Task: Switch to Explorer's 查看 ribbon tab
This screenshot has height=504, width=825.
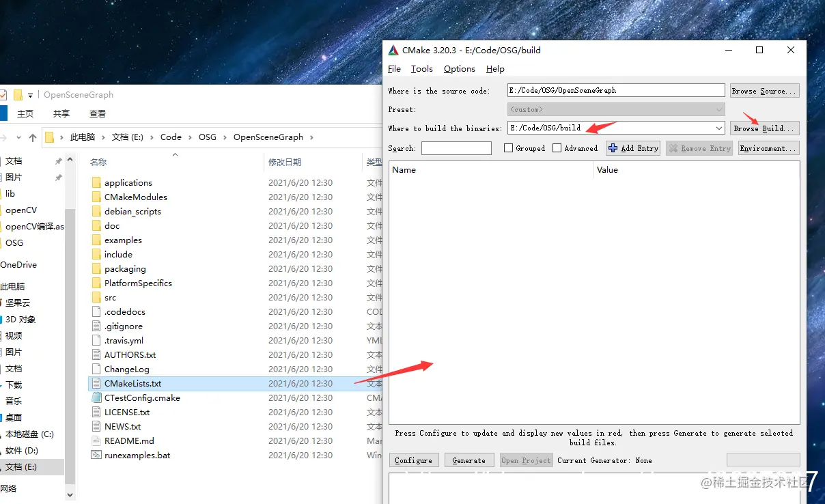Action: [98, 114]
